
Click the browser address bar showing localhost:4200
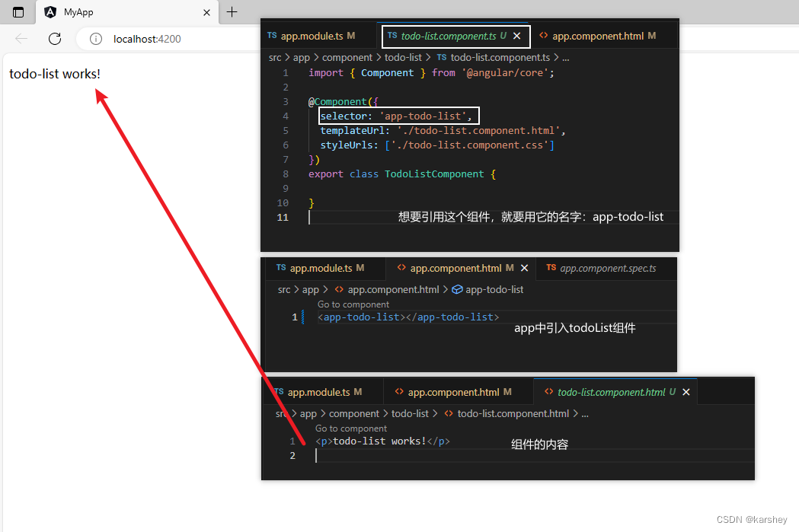pos(145,39)
